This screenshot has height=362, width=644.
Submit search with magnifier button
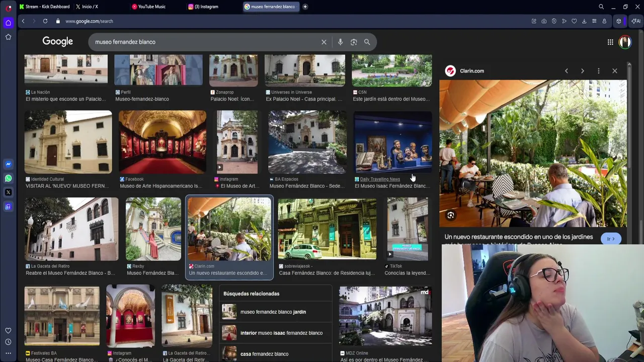[367, 42]
